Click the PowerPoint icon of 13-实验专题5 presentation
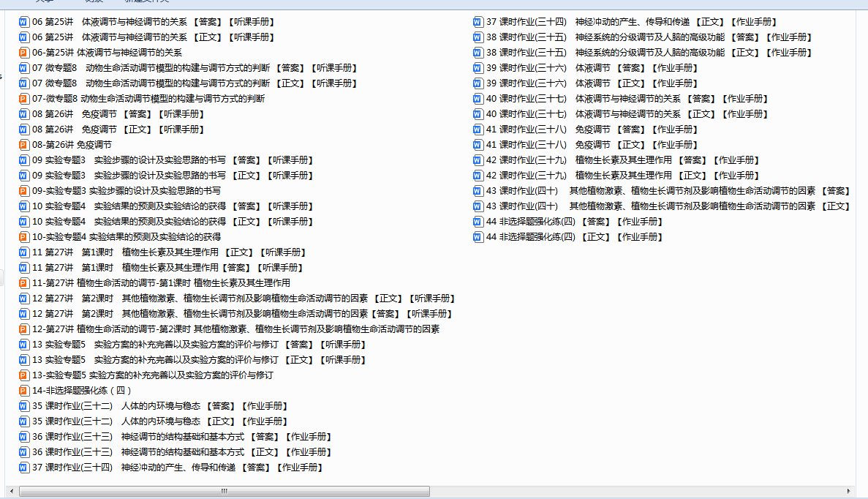 pyautogui.click(x=23, y=375)
